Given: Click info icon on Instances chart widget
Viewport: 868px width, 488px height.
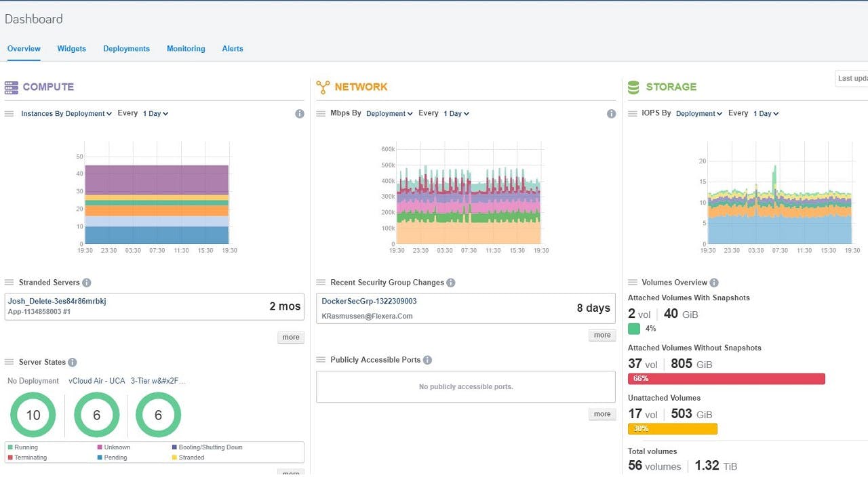Looking at the screenshot, I should point(300,114).
